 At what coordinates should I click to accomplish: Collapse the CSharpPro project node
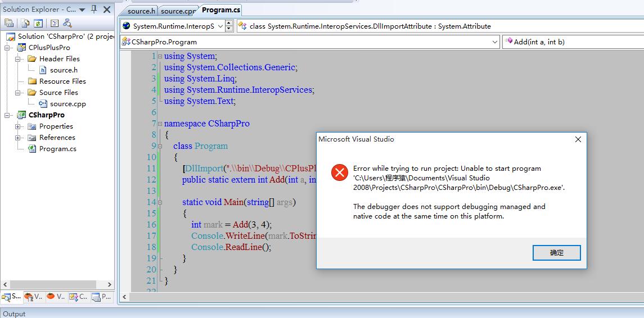pyautogui.click(x=7, y=115)
